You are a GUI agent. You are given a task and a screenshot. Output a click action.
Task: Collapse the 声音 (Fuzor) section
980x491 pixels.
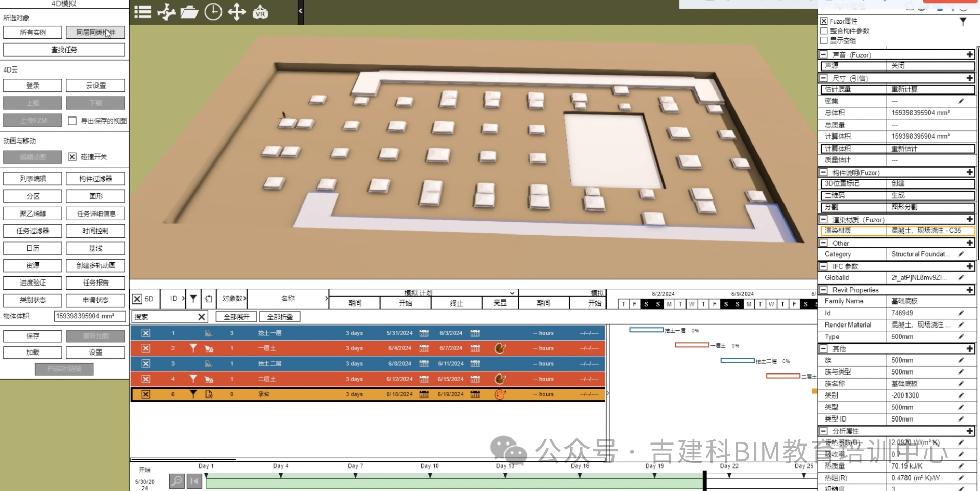click(x=823, y=55)
